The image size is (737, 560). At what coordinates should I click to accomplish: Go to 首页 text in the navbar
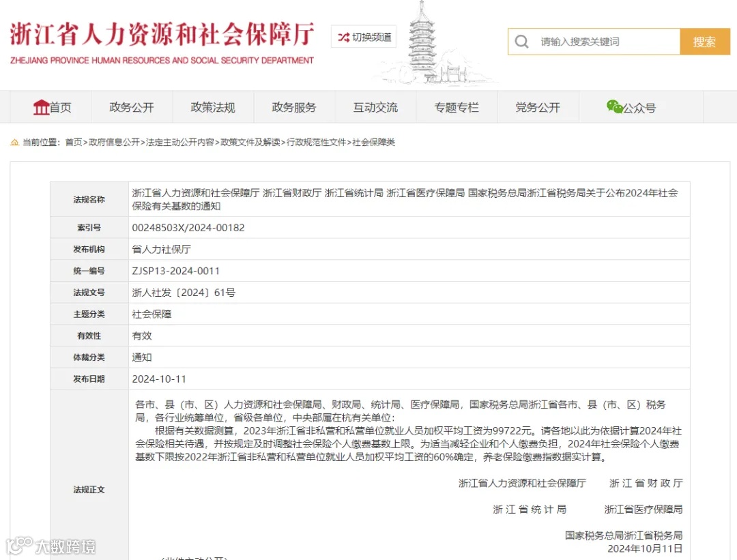point(61,108)
